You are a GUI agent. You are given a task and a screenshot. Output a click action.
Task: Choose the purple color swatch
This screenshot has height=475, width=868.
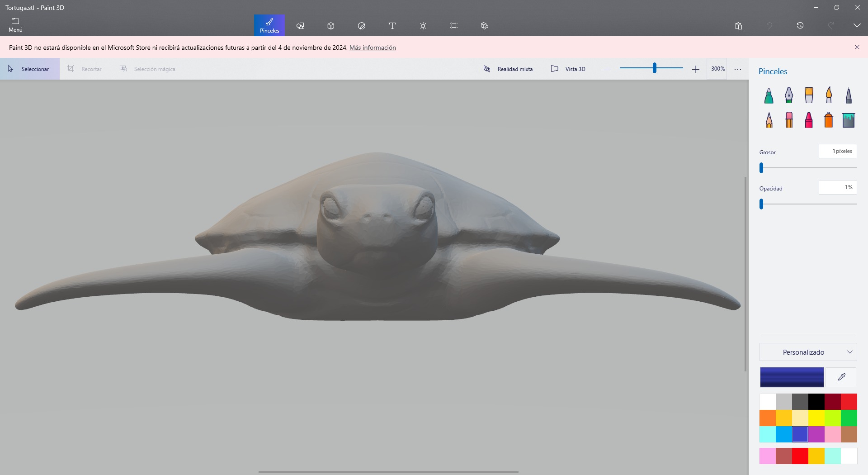click(816, 434)
